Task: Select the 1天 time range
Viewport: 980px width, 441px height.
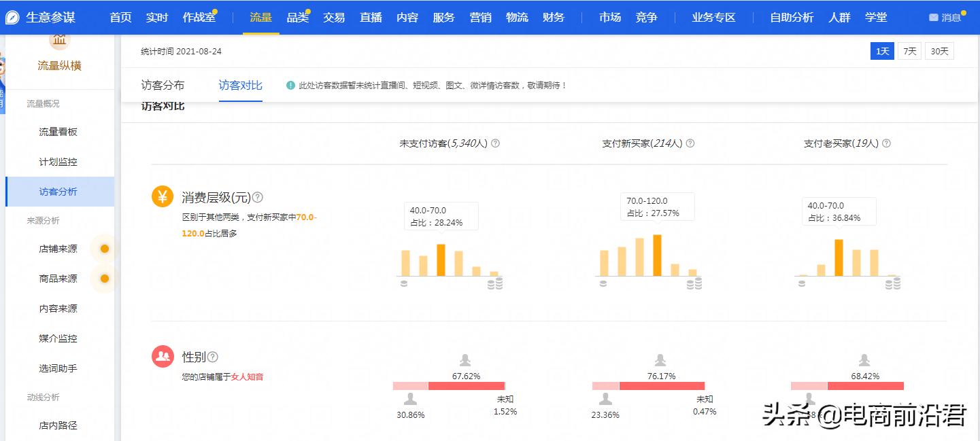Action: click(x=882, y=50)
